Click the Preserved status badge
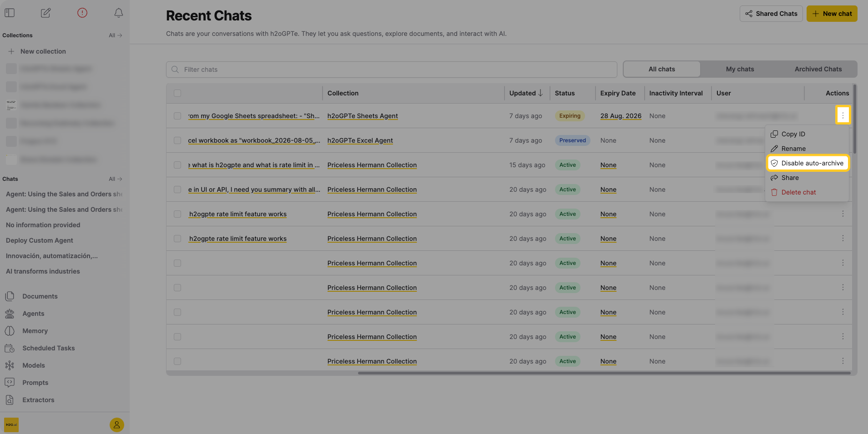The height and width of the screenshot is (434, 868). click(x=572, y=140)
